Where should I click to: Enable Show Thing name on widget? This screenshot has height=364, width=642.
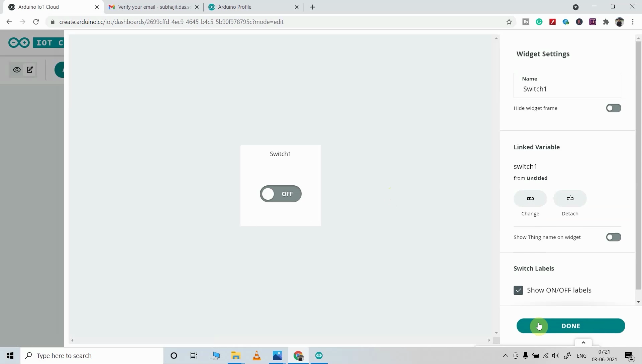pyautogui.click(x=614, y=237)
